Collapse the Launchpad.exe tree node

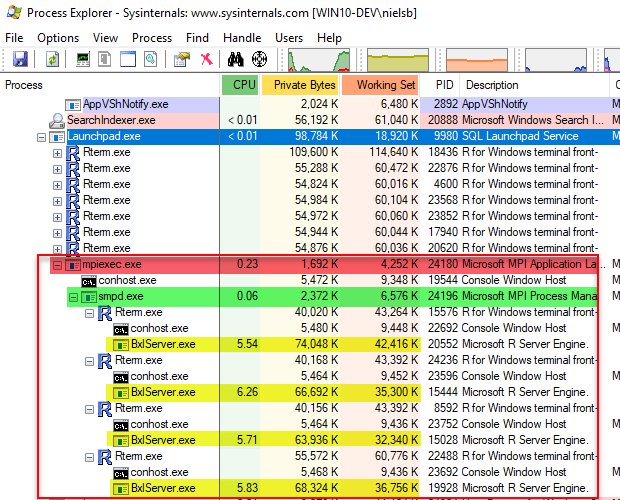[41, 137]
